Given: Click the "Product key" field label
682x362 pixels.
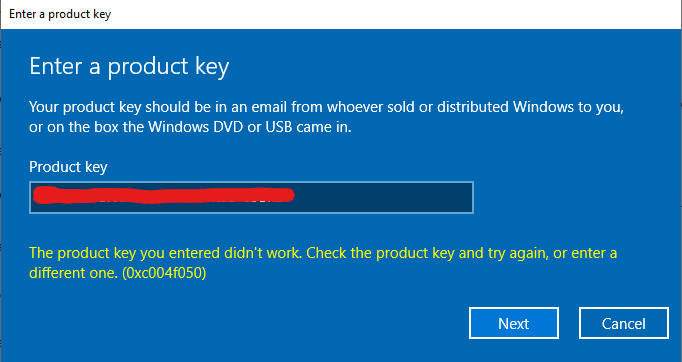Looking at the screenshot, I should click(68, 167).
